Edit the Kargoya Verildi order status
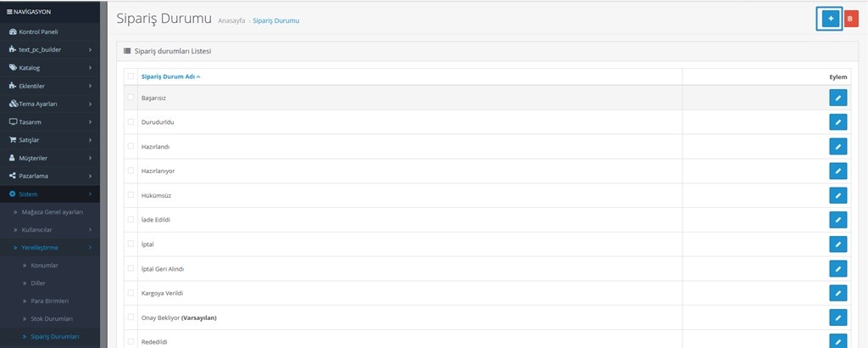 [837, 293]
